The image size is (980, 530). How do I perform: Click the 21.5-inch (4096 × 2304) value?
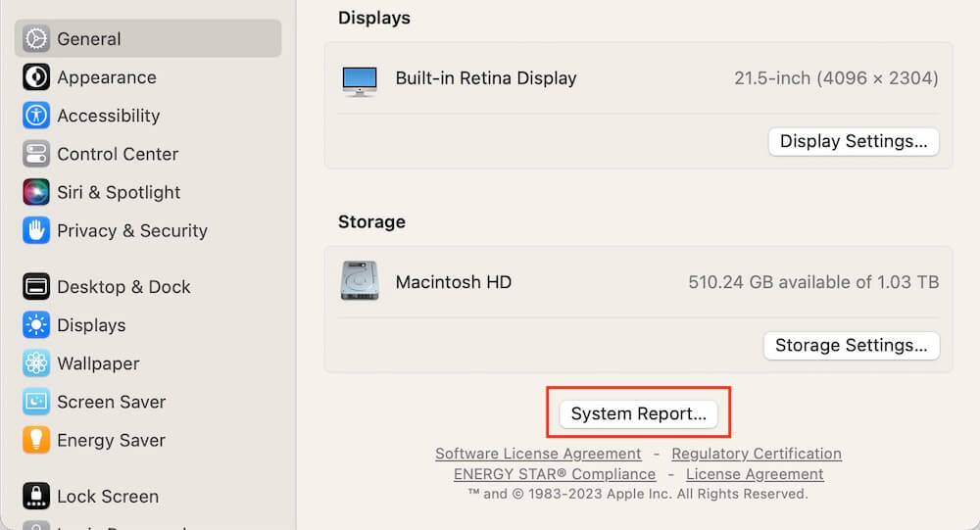tap(836, 78)
